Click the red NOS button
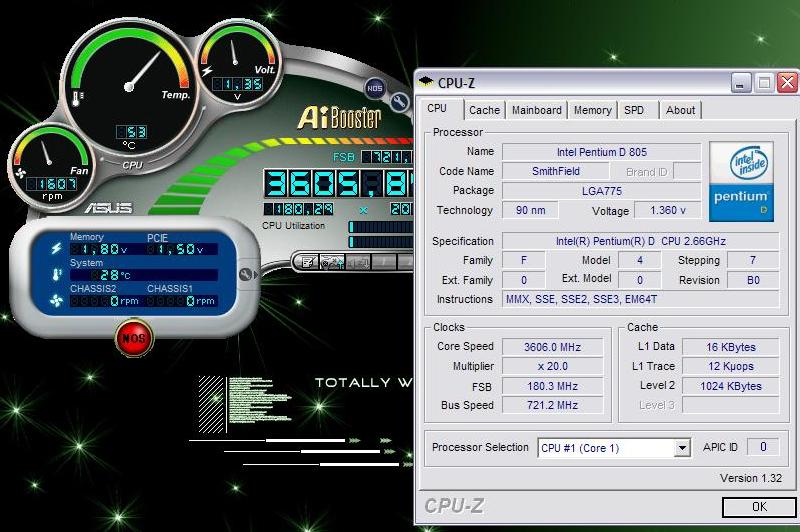The image size is (800, 532). tap(134, 338)
